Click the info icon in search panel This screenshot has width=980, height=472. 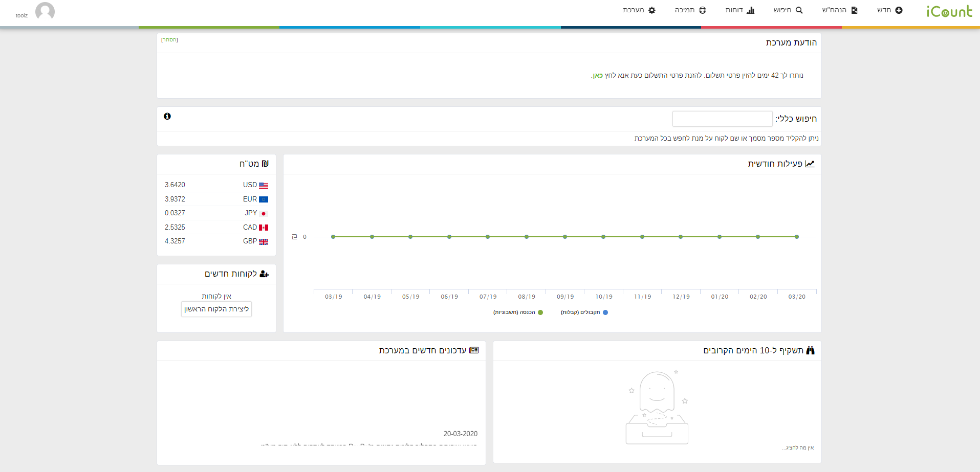(x=167, y=116)
